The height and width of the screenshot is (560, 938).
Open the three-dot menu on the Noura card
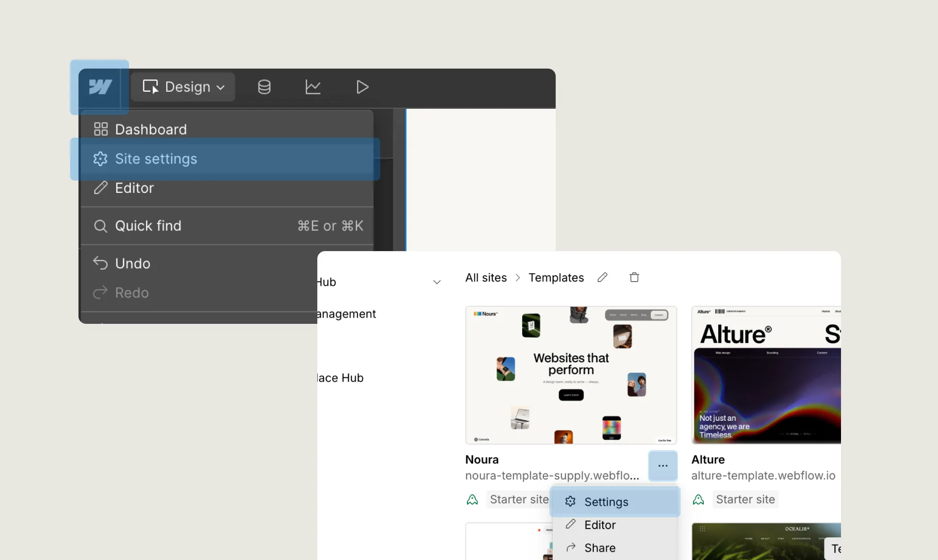pos(662,466)
